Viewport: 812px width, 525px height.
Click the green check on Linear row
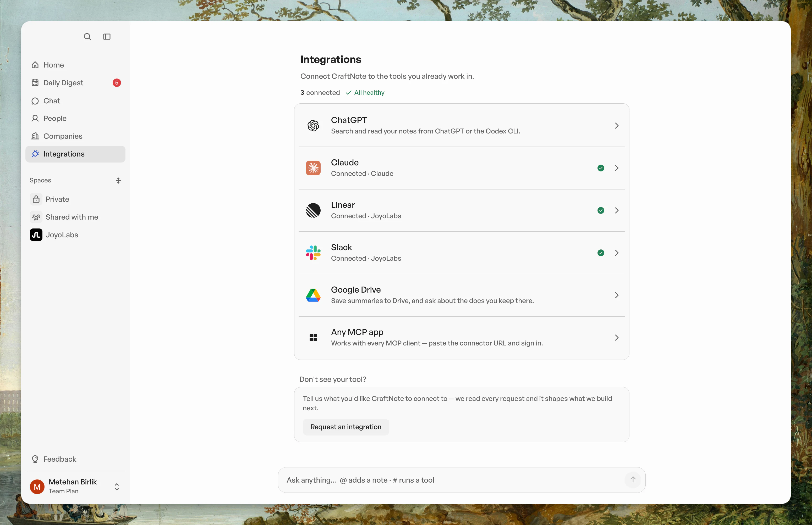601,210
